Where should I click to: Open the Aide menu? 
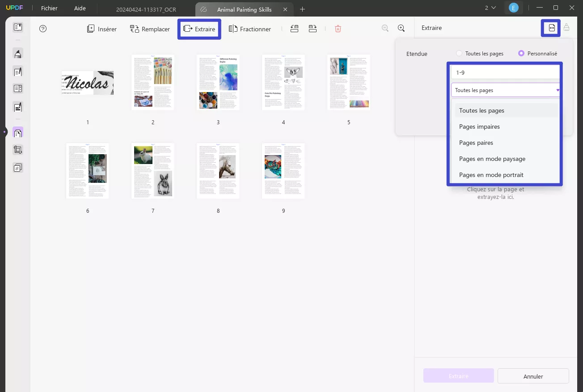(80, 8)
